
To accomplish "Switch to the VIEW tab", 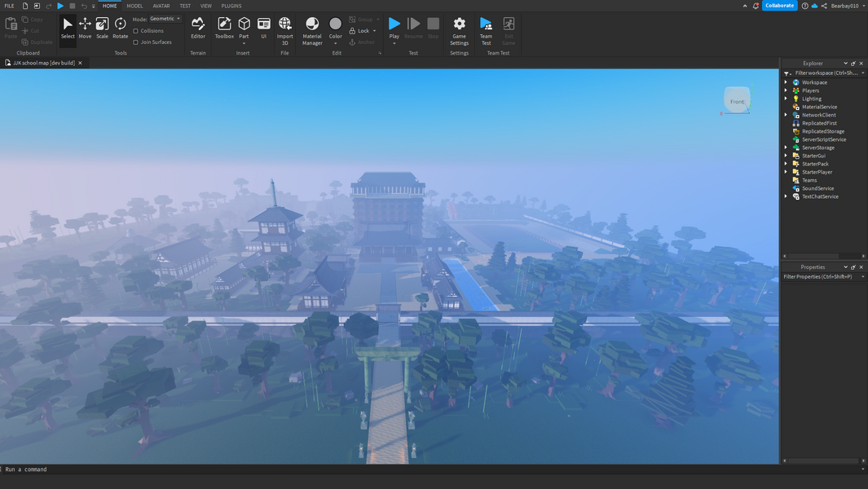I will click(206, 6).
